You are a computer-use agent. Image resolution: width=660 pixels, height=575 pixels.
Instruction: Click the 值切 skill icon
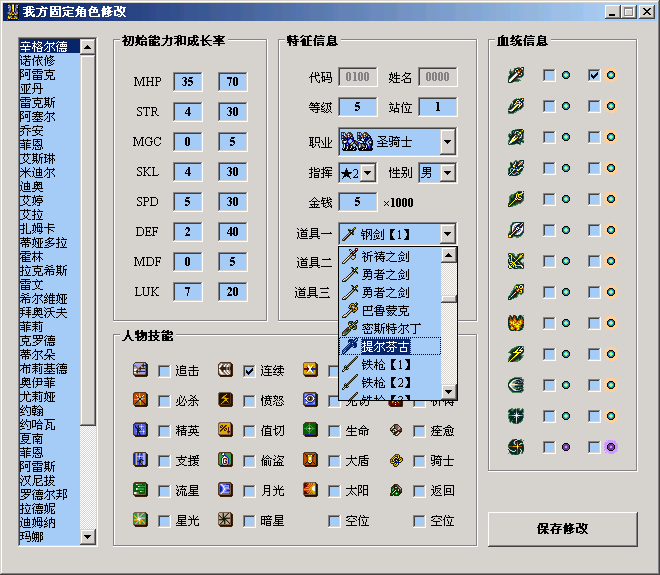coord(225,430)
